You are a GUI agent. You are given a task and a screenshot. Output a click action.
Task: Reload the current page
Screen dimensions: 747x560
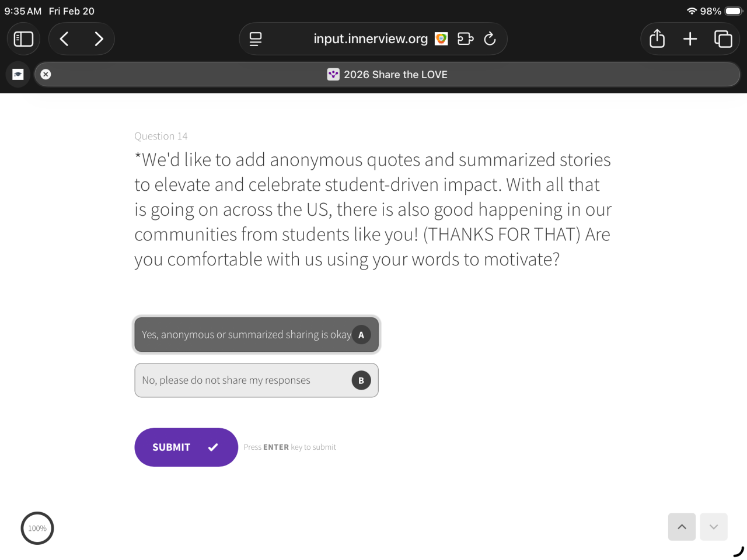pyautogui.click(x=490, y=38)
